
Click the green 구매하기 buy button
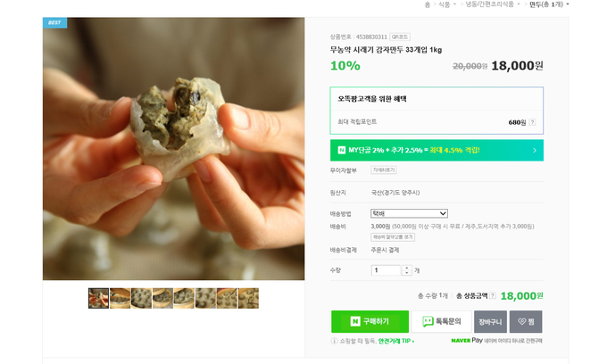[370, 321]
